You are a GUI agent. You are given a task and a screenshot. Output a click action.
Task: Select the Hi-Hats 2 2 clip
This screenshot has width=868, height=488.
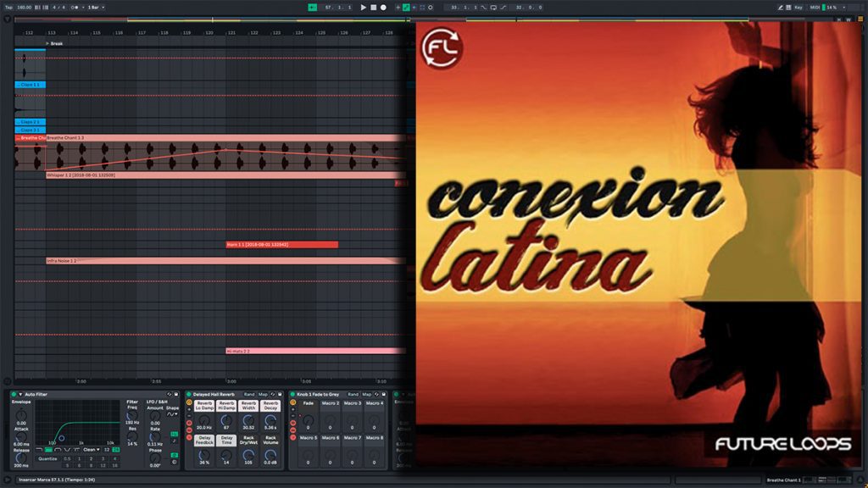(x=315, y=351)
